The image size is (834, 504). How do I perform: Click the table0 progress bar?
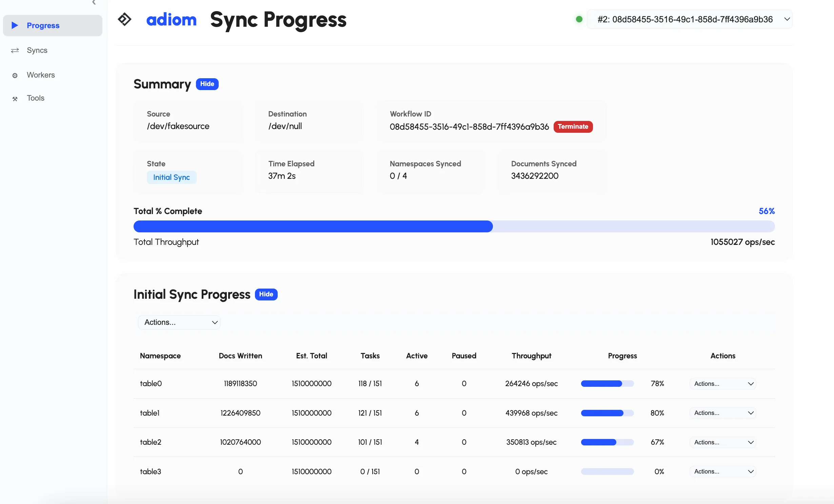(x=607, y=384)
